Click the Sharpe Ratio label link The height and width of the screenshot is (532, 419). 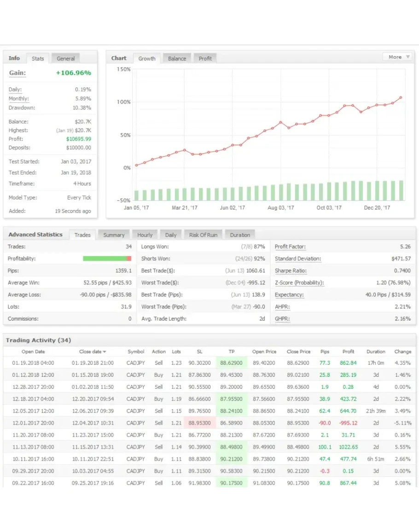pyautogui.click(x=291, y=271)
